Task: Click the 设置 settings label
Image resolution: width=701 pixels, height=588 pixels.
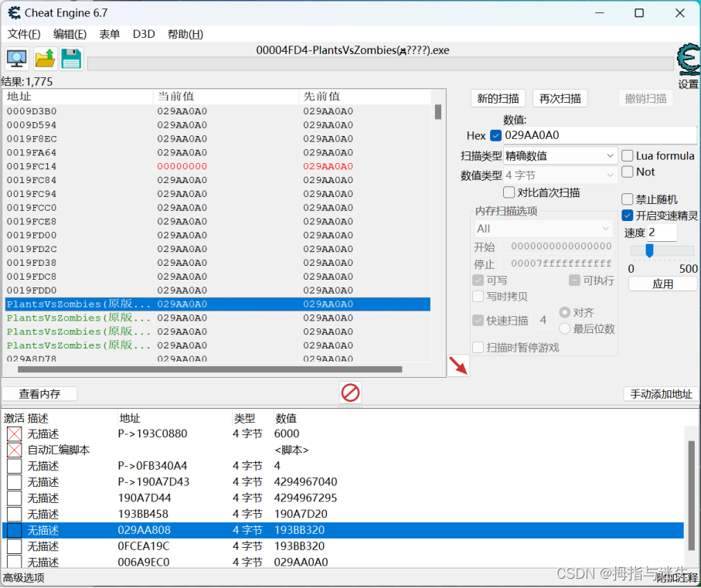Action: coord(689,84)
